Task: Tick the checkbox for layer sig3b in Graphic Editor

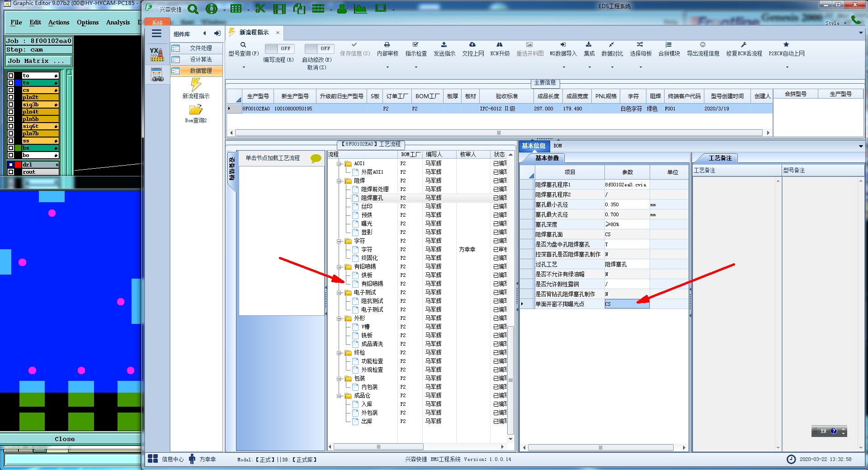Action: (x=11, y=104)
